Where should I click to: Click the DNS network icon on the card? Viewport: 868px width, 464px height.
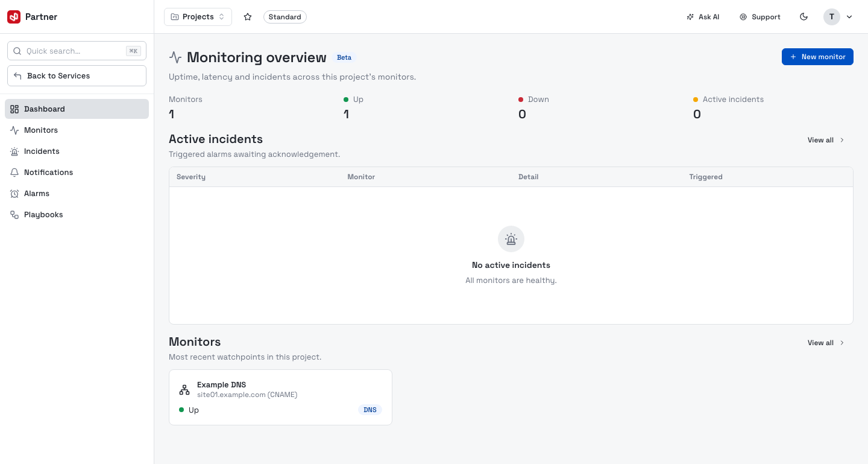tap(184, 390)
